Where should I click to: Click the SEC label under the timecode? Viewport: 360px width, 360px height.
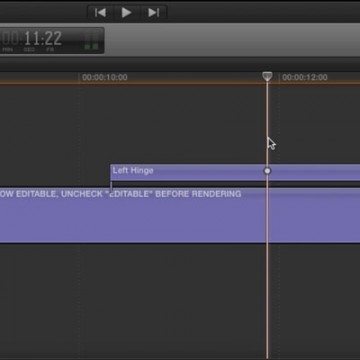28,50
